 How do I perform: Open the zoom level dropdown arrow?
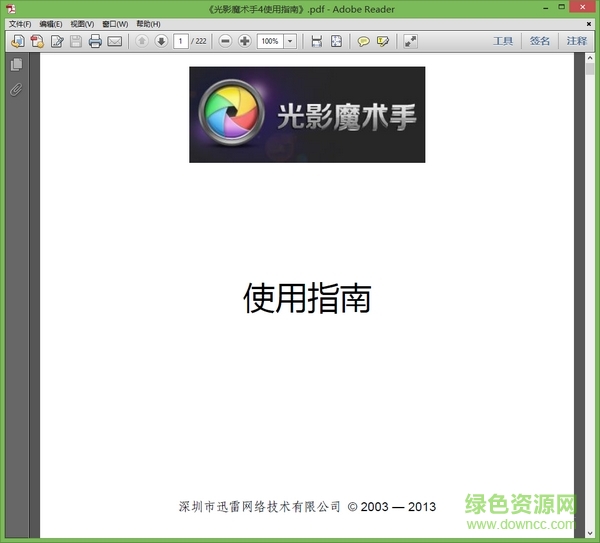coord(290,41)
